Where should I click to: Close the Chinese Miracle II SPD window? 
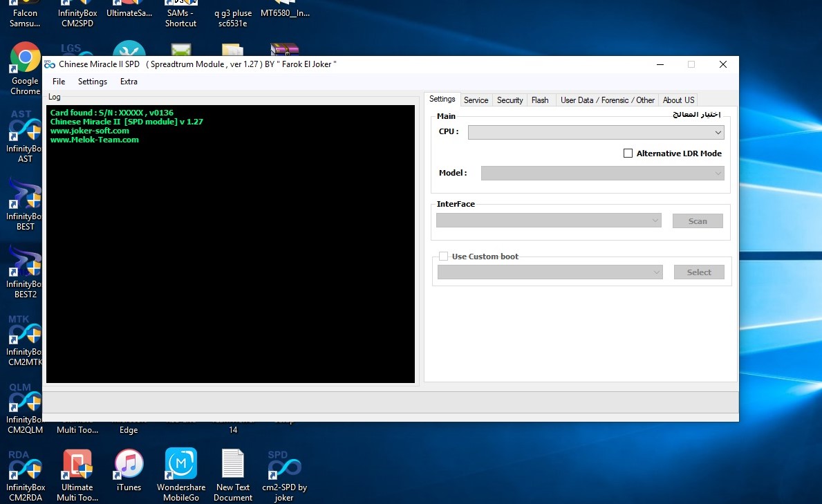pos(723,64)
